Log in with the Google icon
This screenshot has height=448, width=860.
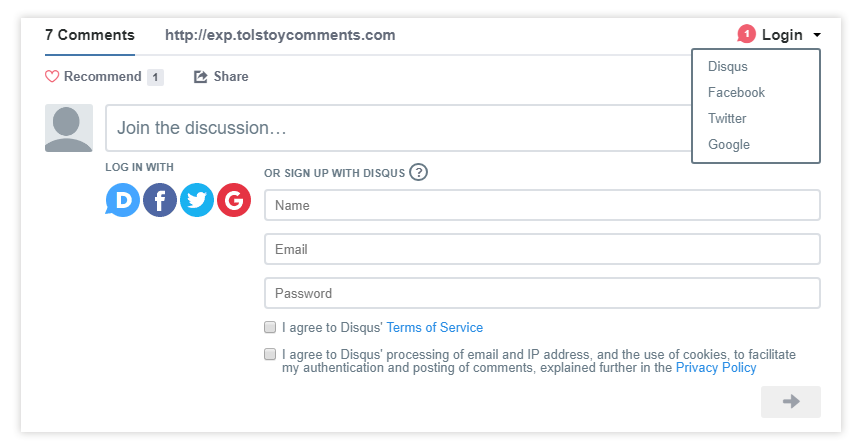click(x=234, y=200)
